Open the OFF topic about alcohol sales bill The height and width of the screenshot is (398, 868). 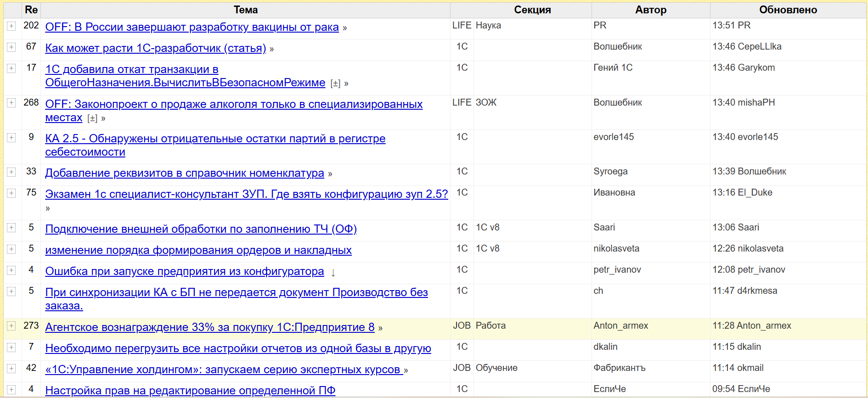(234, 111)
